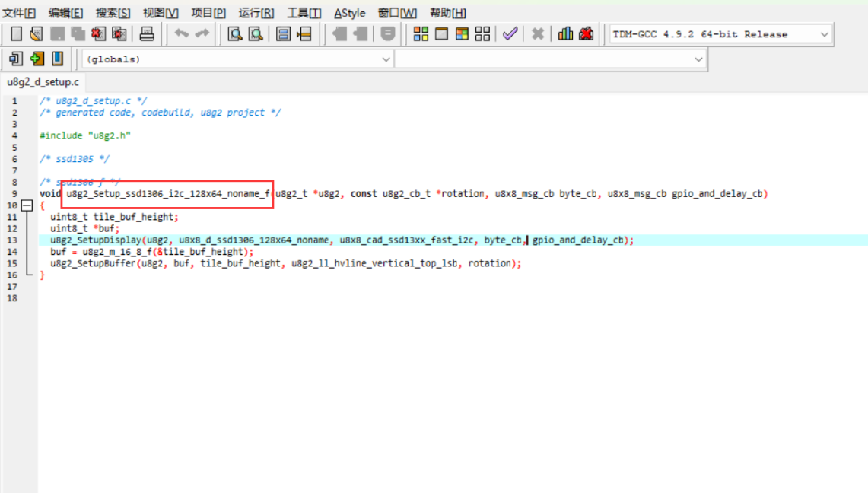
Task: Click the purple checkmark debug icon
Action: pyautogui.click(x=510, y=33)
